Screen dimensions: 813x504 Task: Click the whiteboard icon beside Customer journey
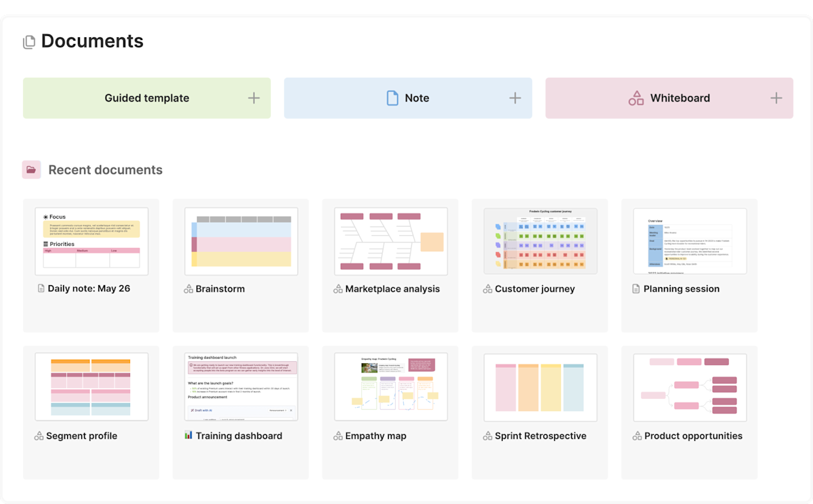488,289
